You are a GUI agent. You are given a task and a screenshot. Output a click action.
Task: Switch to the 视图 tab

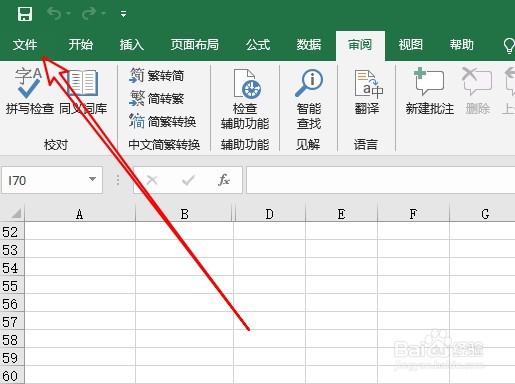[x=411, y=45]
